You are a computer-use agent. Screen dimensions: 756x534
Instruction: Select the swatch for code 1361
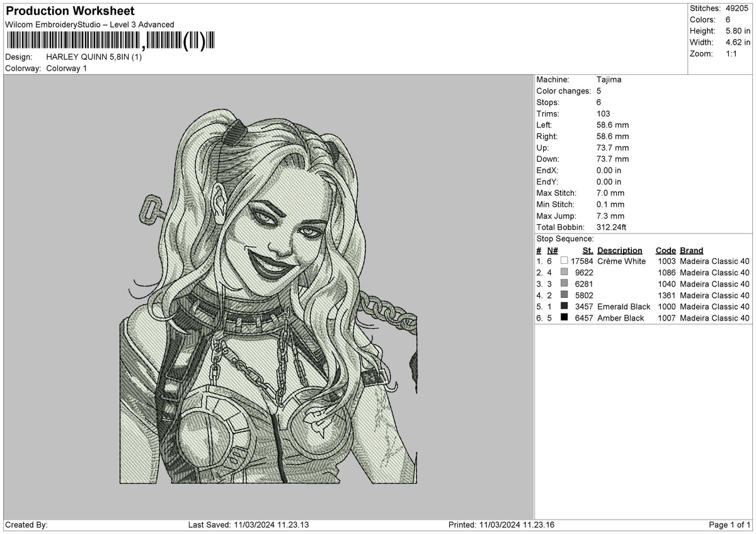564,295
